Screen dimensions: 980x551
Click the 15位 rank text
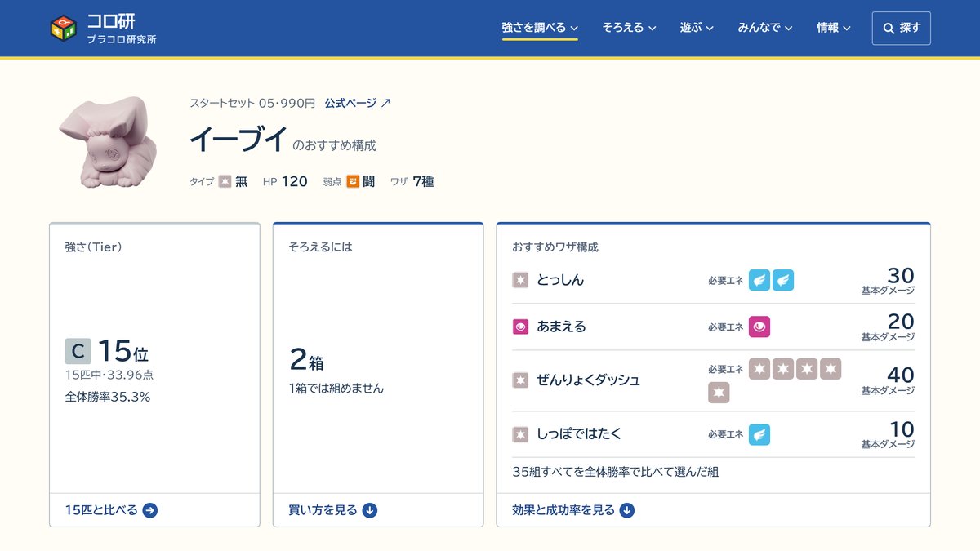(123, 351)
